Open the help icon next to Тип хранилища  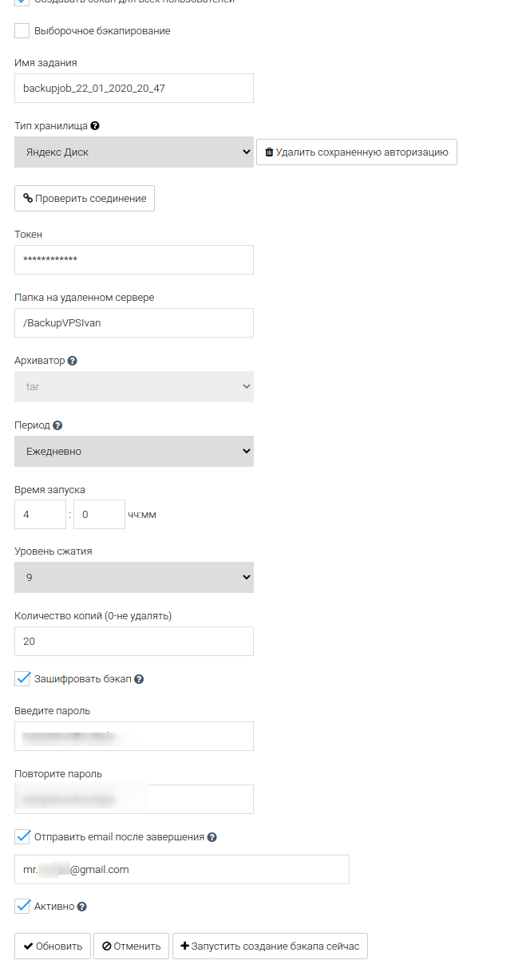click(95, 125)
